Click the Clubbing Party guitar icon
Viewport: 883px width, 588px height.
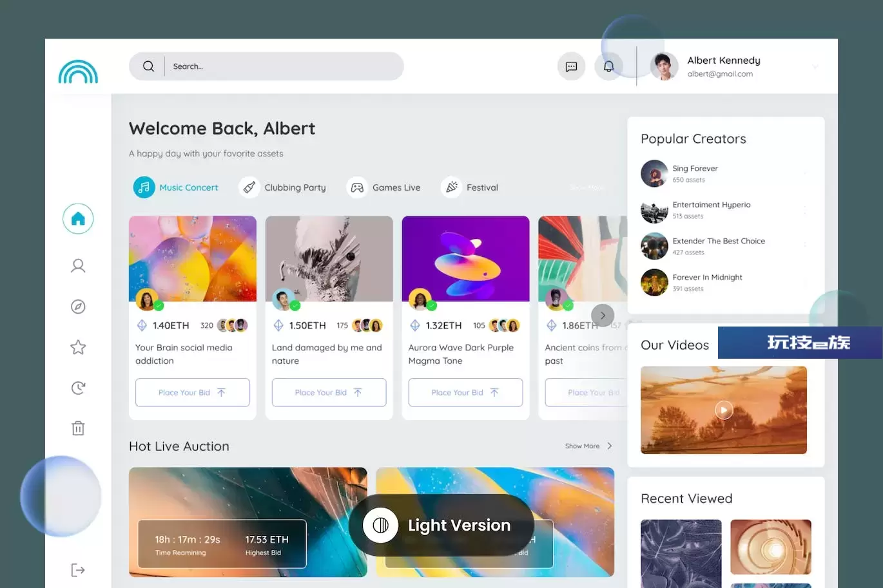click(x=249, y=187)
